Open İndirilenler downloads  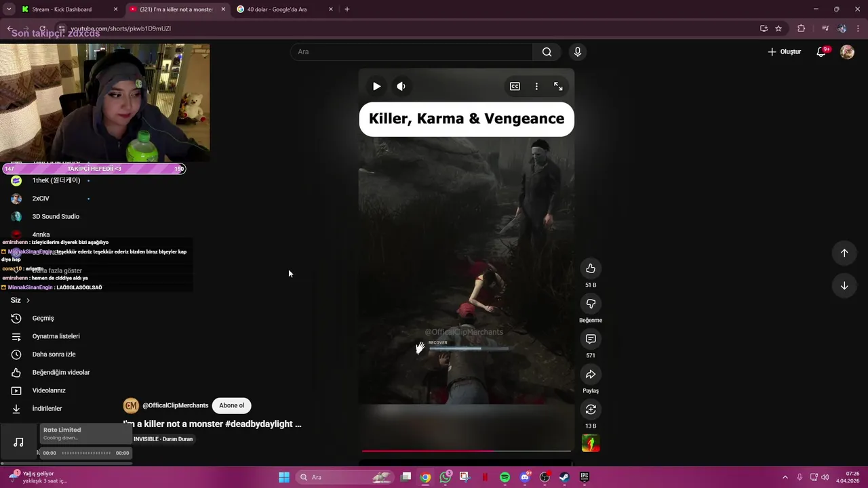(47, 409)
